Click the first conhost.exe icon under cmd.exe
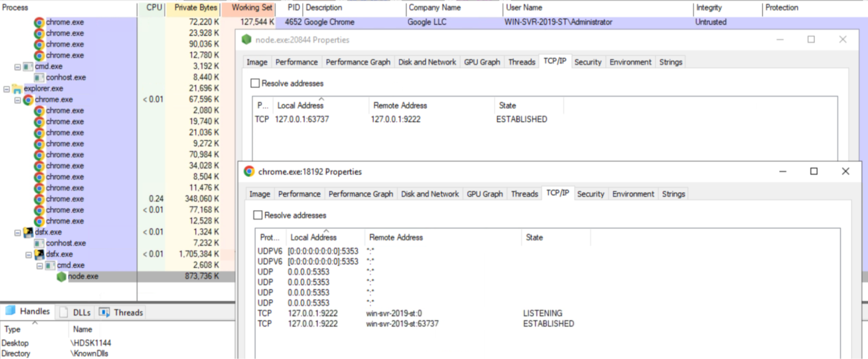The height and width of the screenshot is (359, 868). coord(39,77)
